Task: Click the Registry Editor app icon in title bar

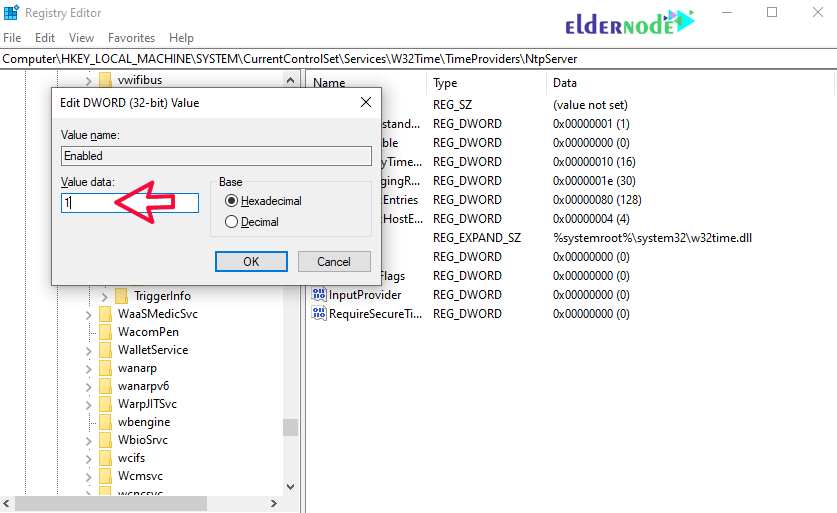Action: coord(12,13)
